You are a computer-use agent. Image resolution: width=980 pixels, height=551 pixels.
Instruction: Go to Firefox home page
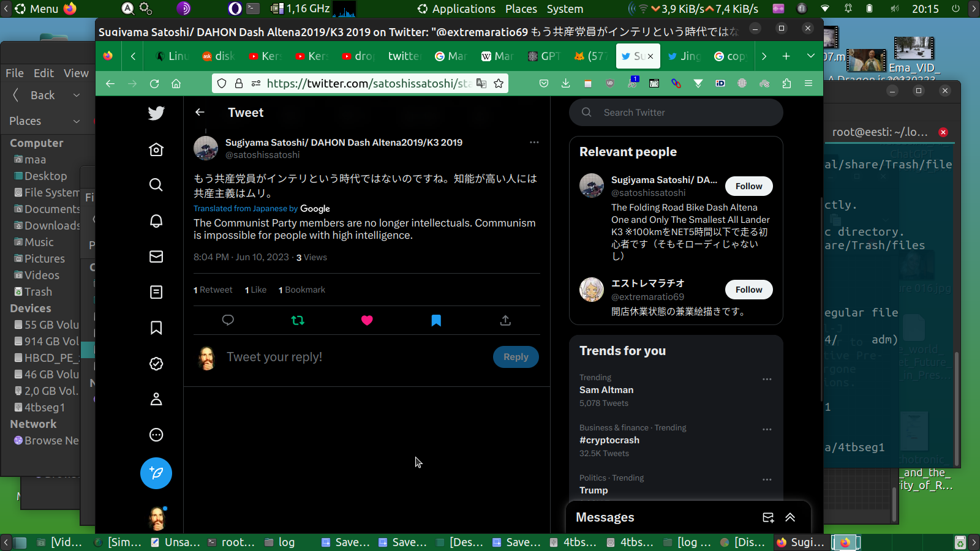pos(176,83)
